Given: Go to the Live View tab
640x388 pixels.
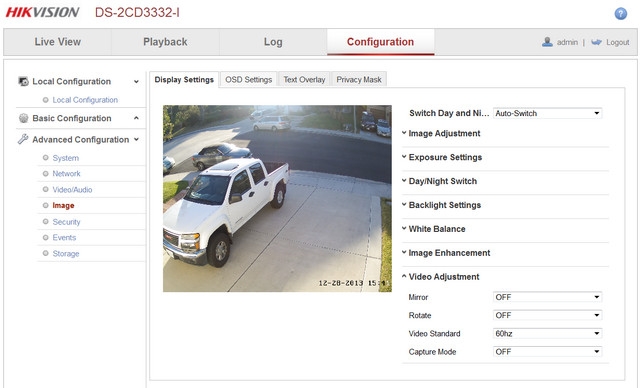Looking at the screenshot, I should pos(58,42).
